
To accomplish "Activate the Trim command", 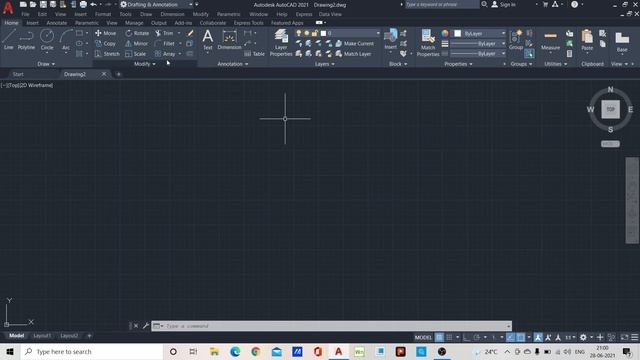I will pyautogui.click(x=164, y=33).
